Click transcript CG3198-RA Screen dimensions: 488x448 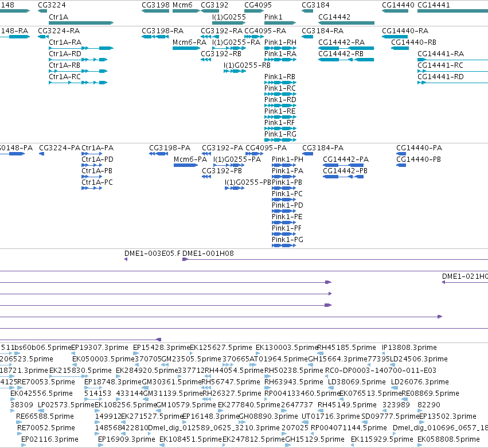(x=155, y=37)
